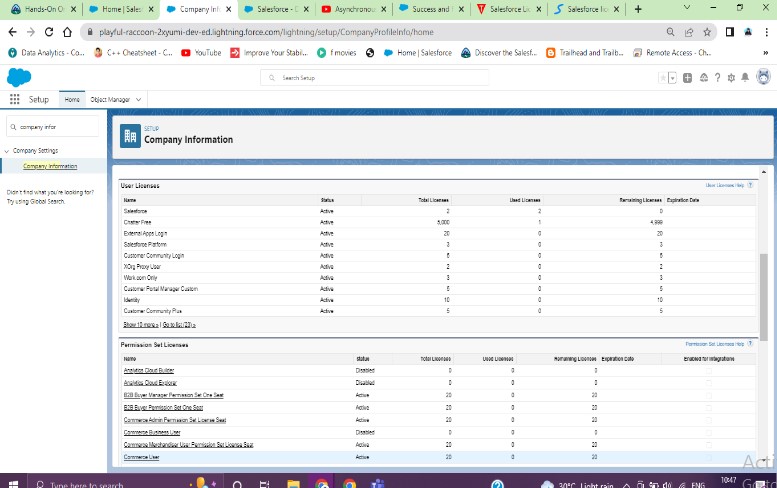Toggle Enabled for Integrations for Commerce User
The width and height of the screenshot is (777, 488).
709,456
